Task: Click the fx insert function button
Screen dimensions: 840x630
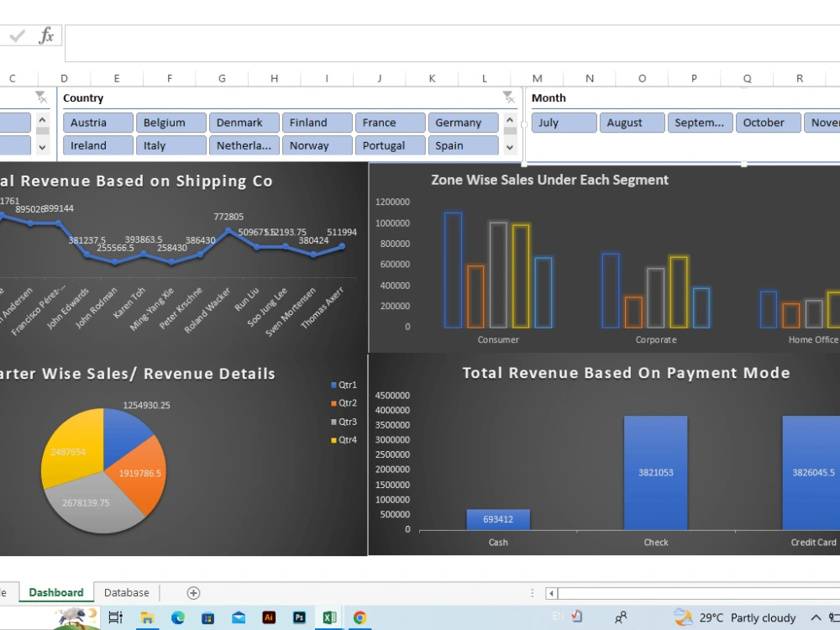Action: 46,36
